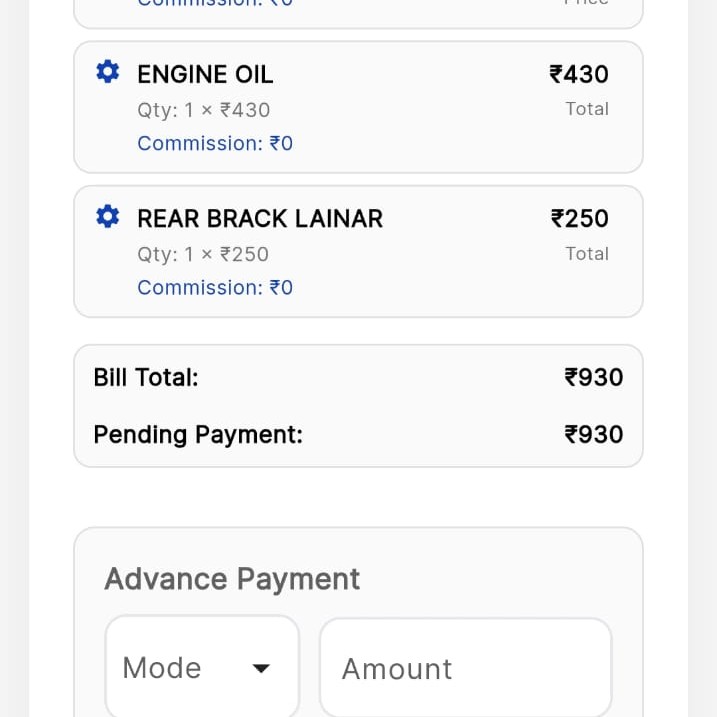Click the Total label under ₹250

(x=587, y=254)
